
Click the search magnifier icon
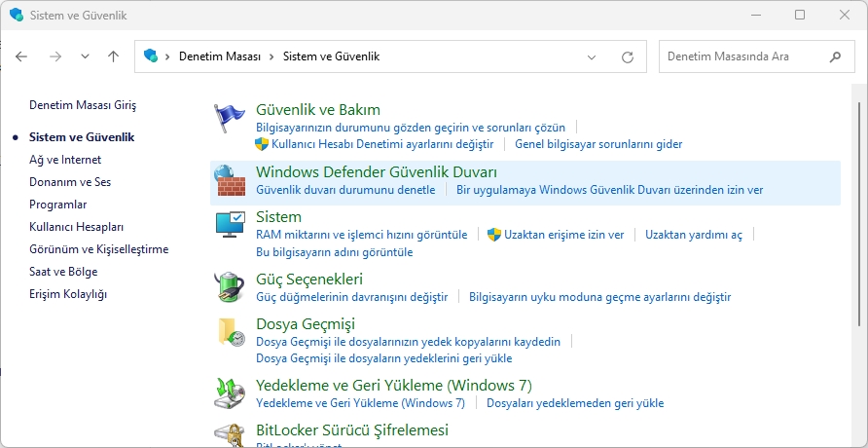click(835, 56)
